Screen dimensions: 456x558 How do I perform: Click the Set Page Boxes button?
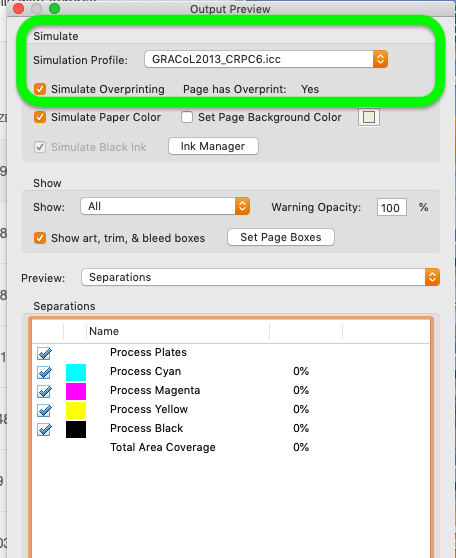(x=281, y=237)
